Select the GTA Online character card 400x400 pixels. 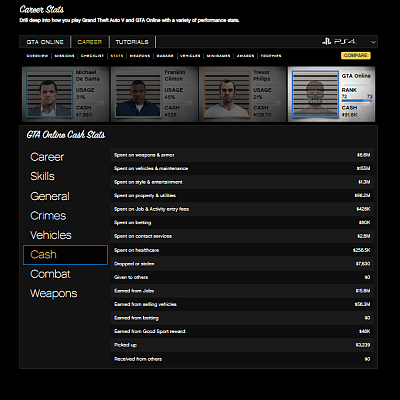click(331, 94)
